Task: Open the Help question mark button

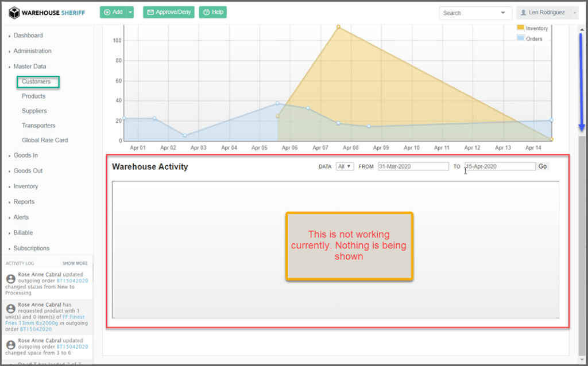Action: pyautogui.click(x=212, y=12)
